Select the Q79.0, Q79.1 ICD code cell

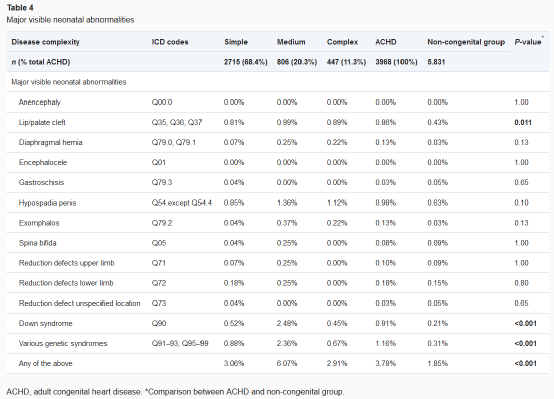[173, 142]
